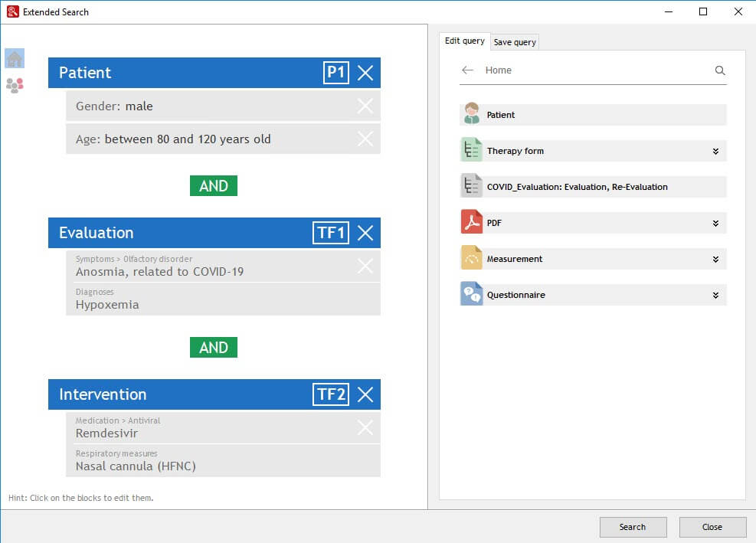Image resolution: width=756 pixels, height=543 pixels.
Task: Click the Extended Search app icon in title bar
Action: (13, 11)
